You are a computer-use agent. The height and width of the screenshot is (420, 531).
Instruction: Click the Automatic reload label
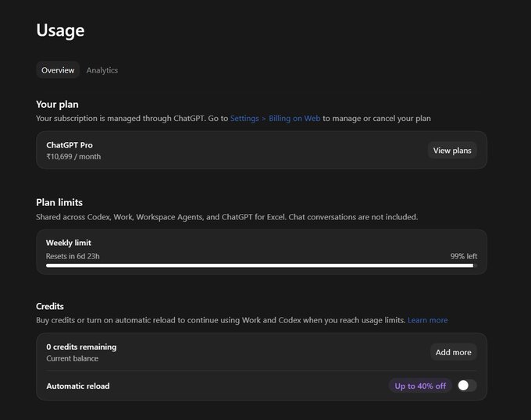[78, 386]
